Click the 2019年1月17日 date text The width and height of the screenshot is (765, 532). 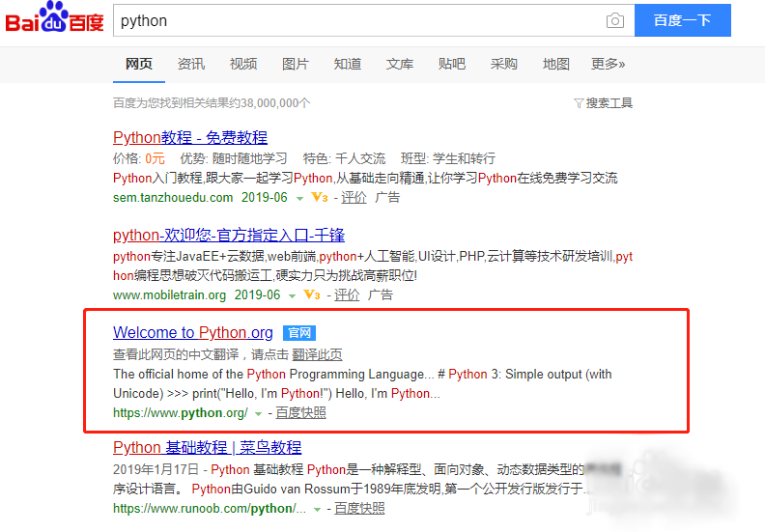pyautogui.click(x=156, y=469)
